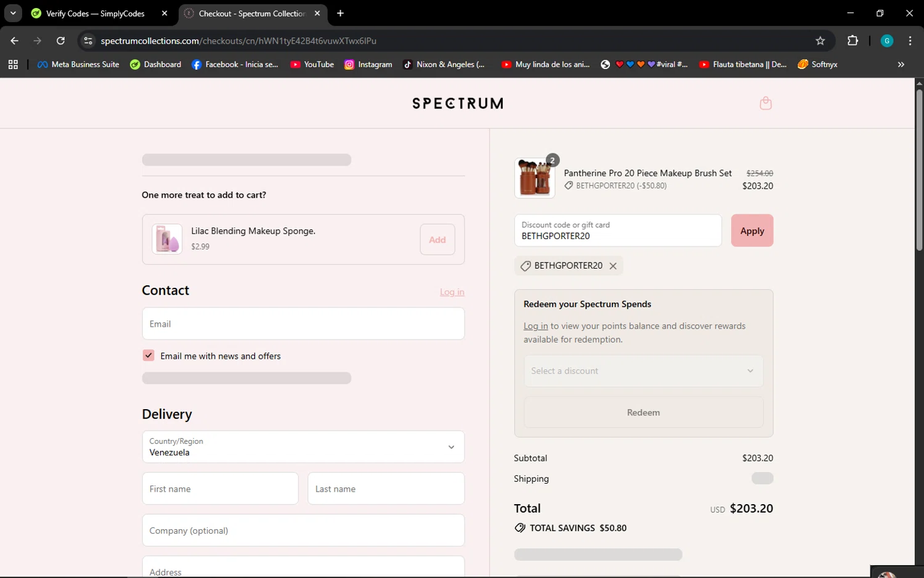View site information icon in address bar
This screenshot has height=578, width=924.
pos(88,41)
